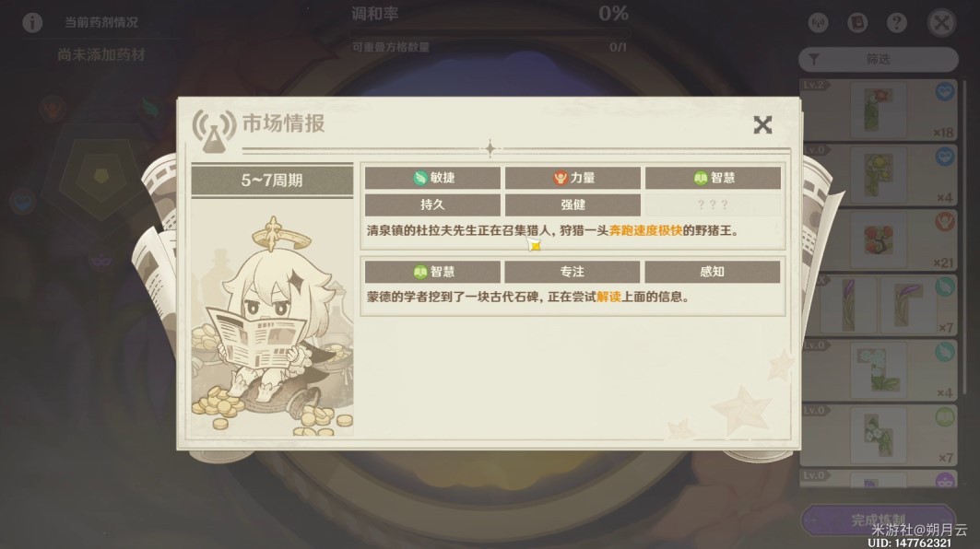The height and width of the screenshot is (549, 980).
Task: Select the 敏捷 attribute tag
Action: coord(432,178)
